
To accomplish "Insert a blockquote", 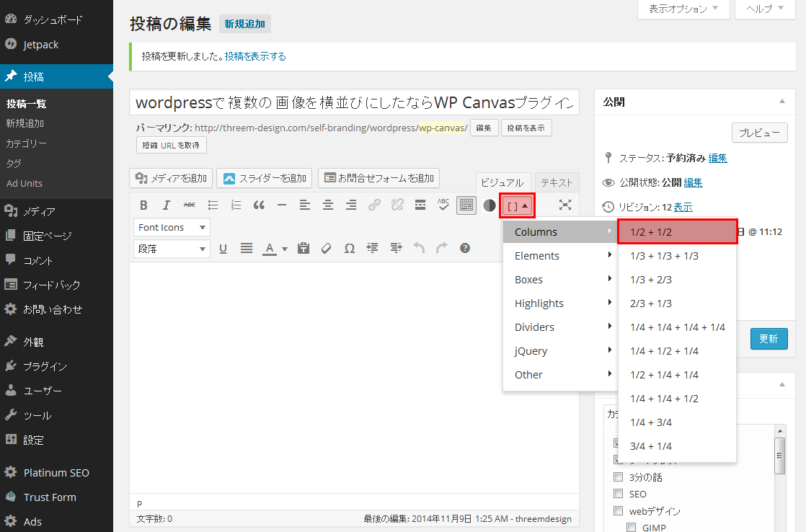I will tap(259, 205).
